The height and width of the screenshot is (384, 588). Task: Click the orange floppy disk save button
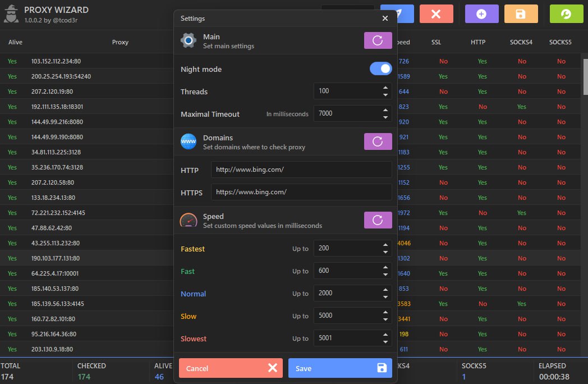pyautogui.click(x=521, y=14)
